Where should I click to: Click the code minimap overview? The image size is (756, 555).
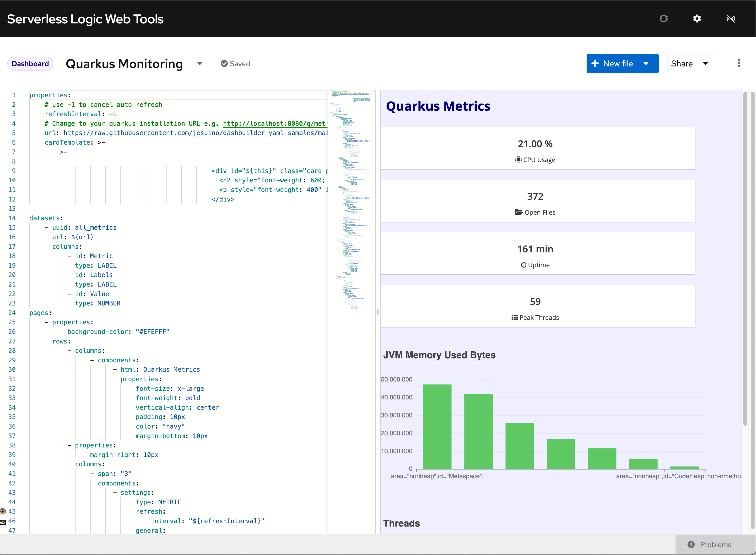point(349,201)
